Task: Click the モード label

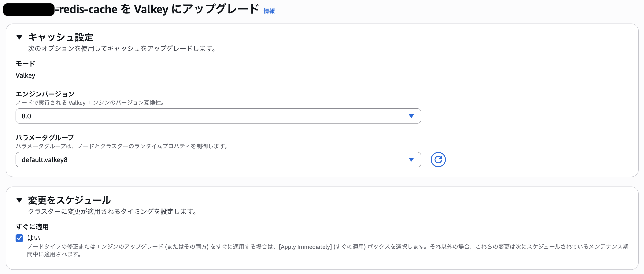Action: [x=25, y=64]
